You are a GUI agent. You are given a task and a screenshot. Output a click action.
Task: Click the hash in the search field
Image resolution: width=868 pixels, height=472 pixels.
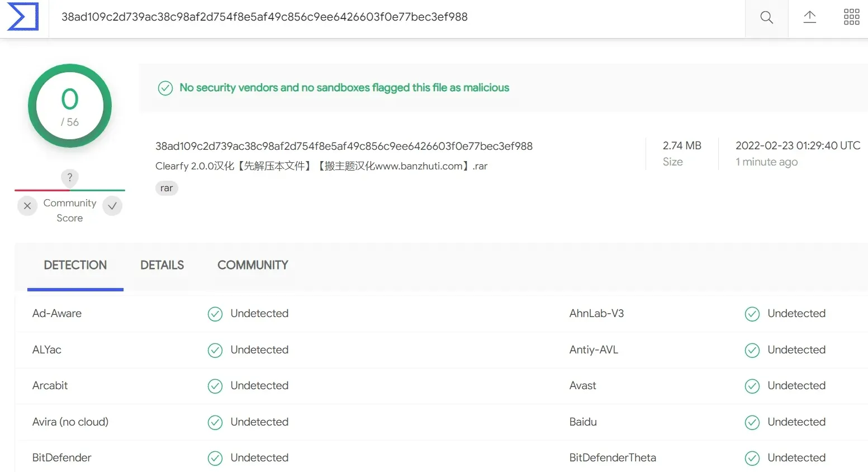tap(264, 17)
